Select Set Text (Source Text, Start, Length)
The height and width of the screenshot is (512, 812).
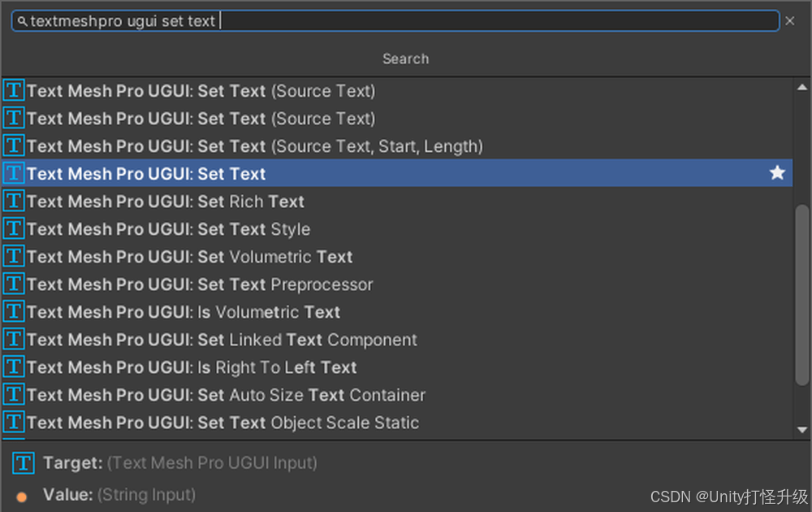pos(255,146)
